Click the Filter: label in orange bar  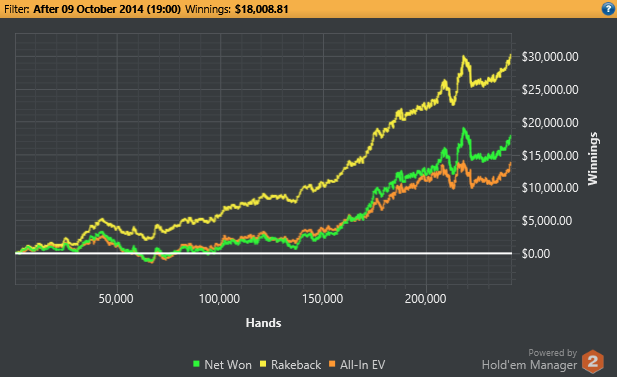coord(17,9)
